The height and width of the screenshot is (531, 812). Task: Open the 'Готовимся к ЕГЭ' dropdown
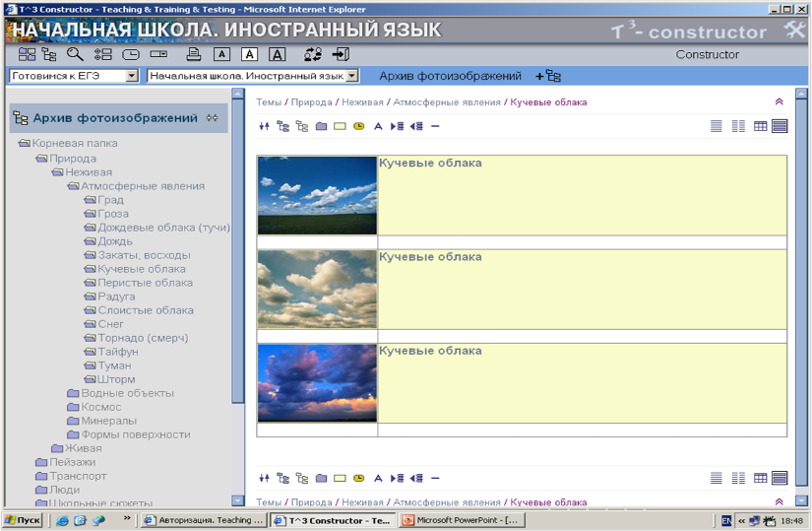(x=132, y=76)
